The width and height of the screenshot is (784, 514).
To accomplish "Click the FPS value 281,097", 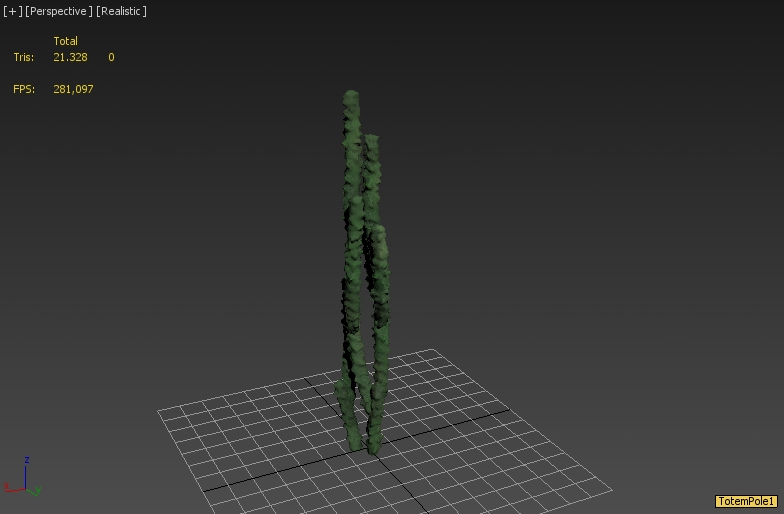I will 73,89.
